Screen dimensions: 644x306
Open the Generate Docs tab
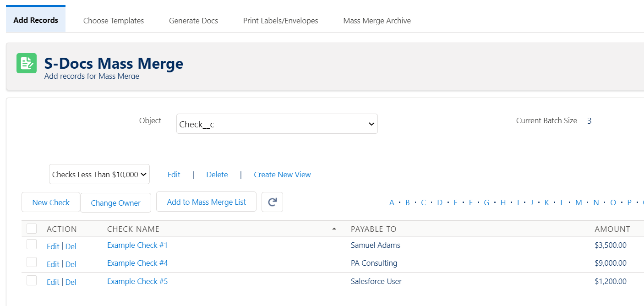(193, 21)
